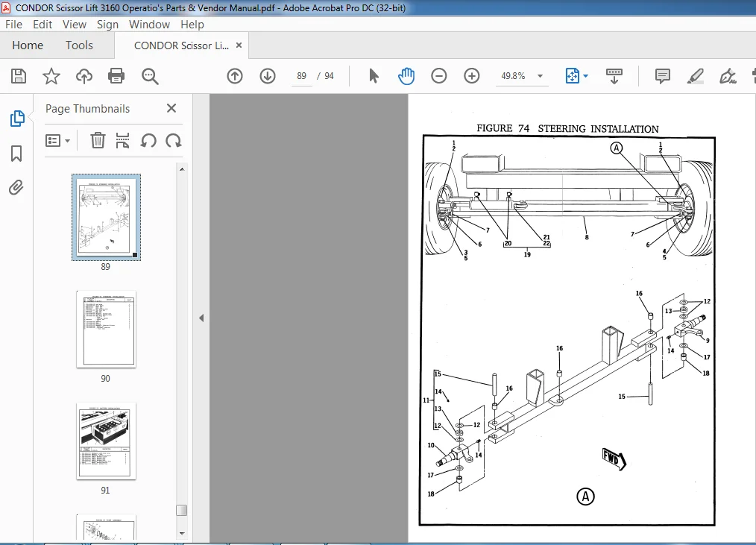The width and height of the screenshot is (756, 545).
Task: Add bookmark with the star icon
Action: 51,76
